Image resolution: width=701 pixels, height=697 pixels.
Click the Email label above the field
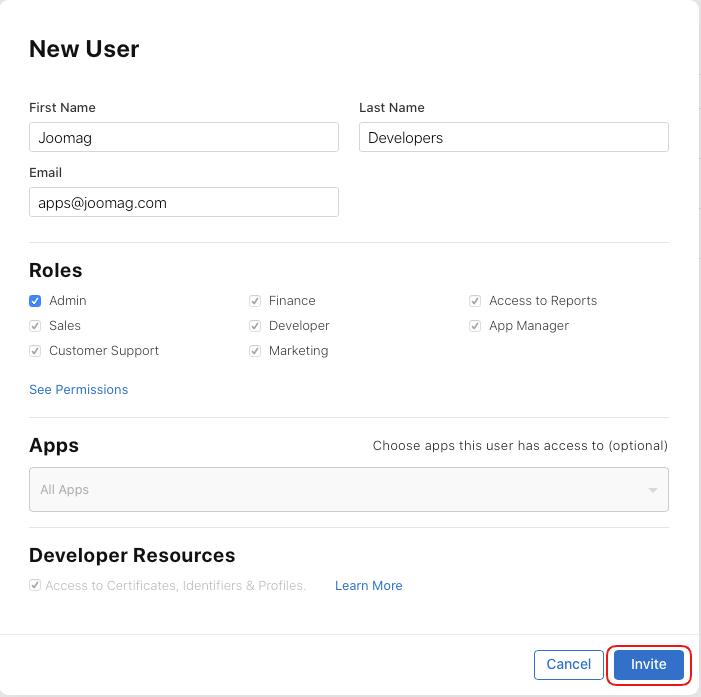click(x=45, y=173)
